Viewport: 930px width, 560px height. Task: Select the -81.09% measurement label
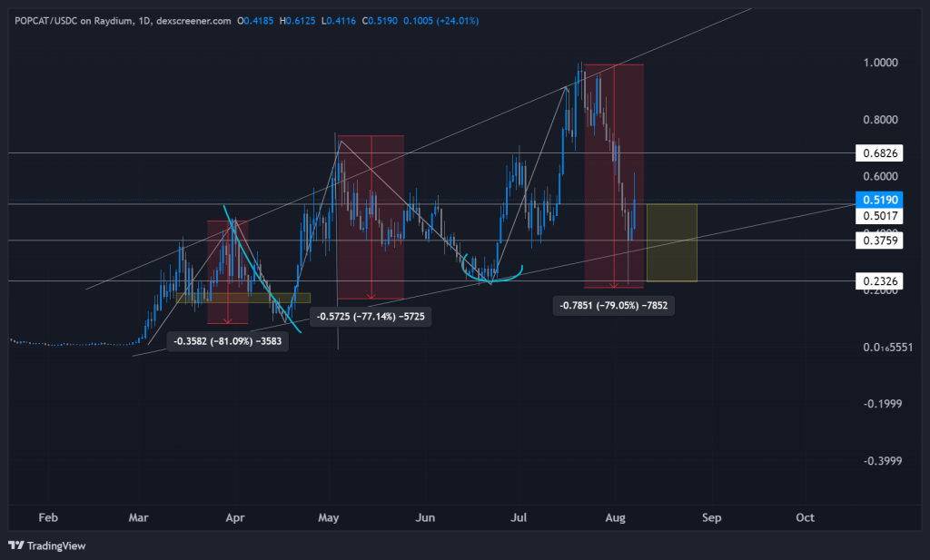pyautogui.click(x=229, y=341)
